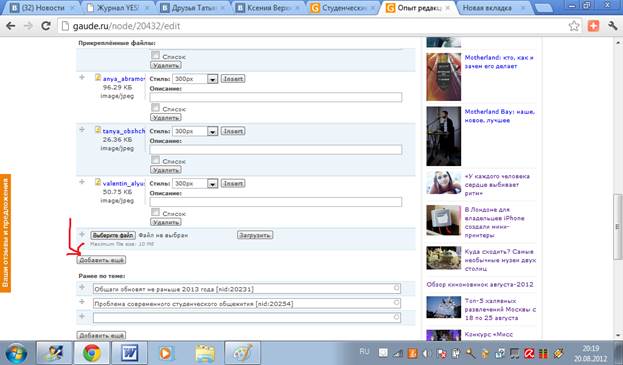Bookmark page with star icon
This screenshot has width=623, height=365.
pos(574,26)
